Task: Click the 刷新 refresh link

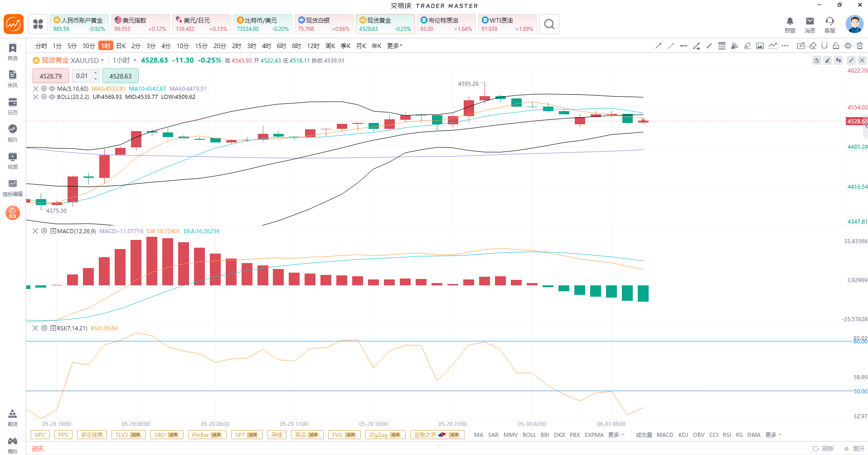Action: [824, 449]
